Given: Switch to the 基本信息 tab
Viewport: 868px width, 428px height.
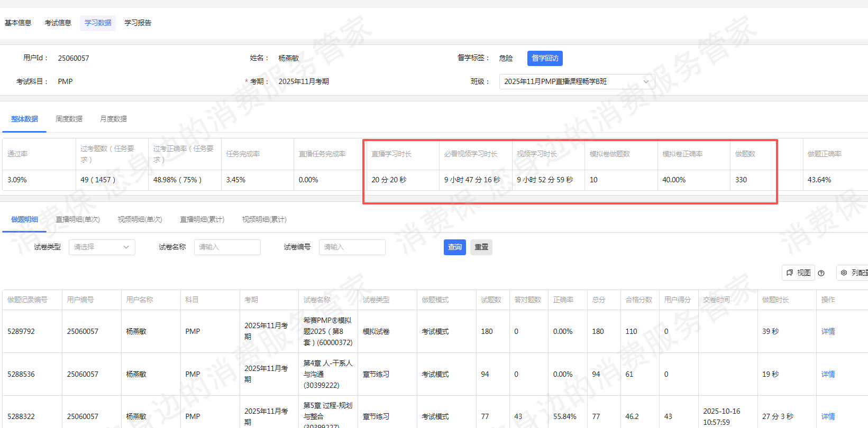Looking at the screenshot, I should click(18, 23).
